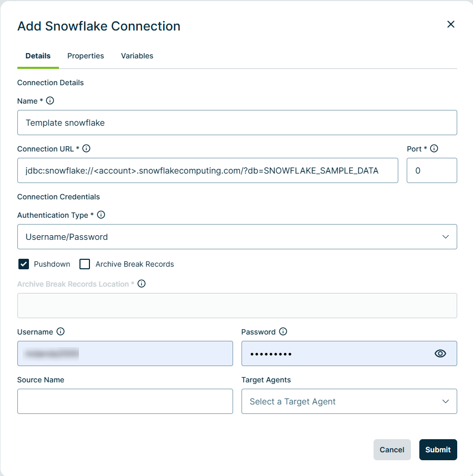Click the Source Name input field
473x476 pixels.
125,401
